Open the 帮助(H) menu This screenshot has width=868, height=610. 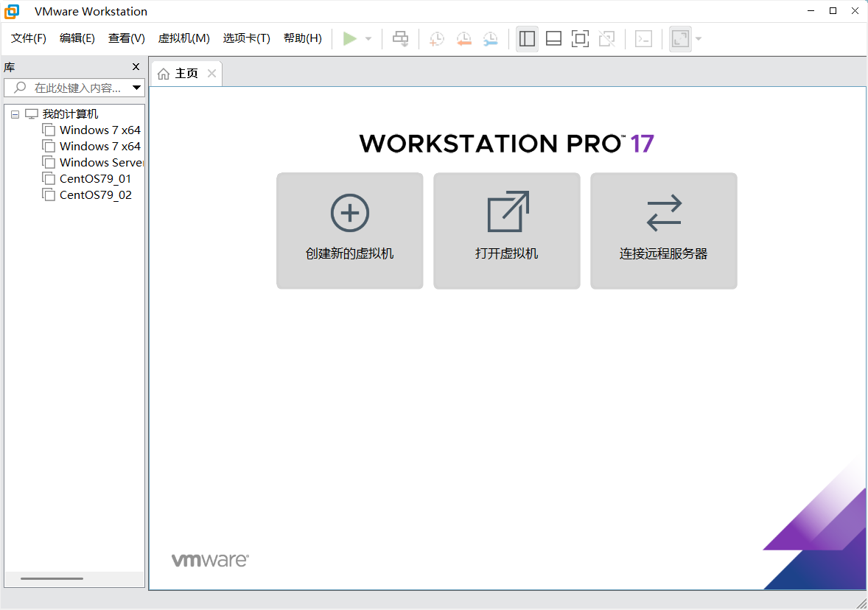coord(303,38)
